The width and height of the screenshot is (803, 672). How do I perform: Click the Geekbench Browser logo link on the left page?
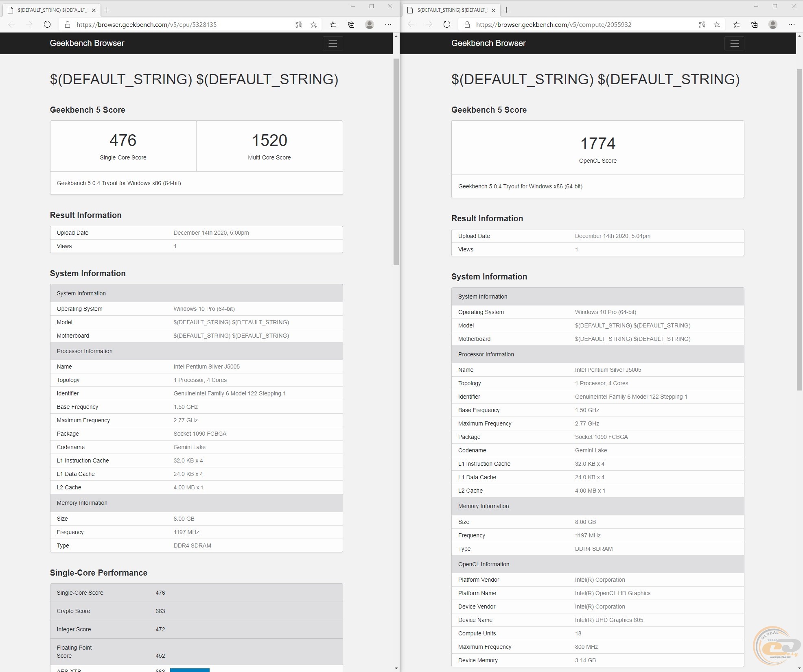87,43
